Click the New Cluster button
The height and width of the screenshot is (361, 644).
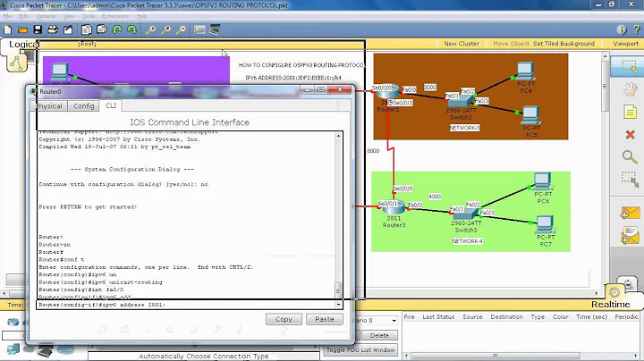462,44
